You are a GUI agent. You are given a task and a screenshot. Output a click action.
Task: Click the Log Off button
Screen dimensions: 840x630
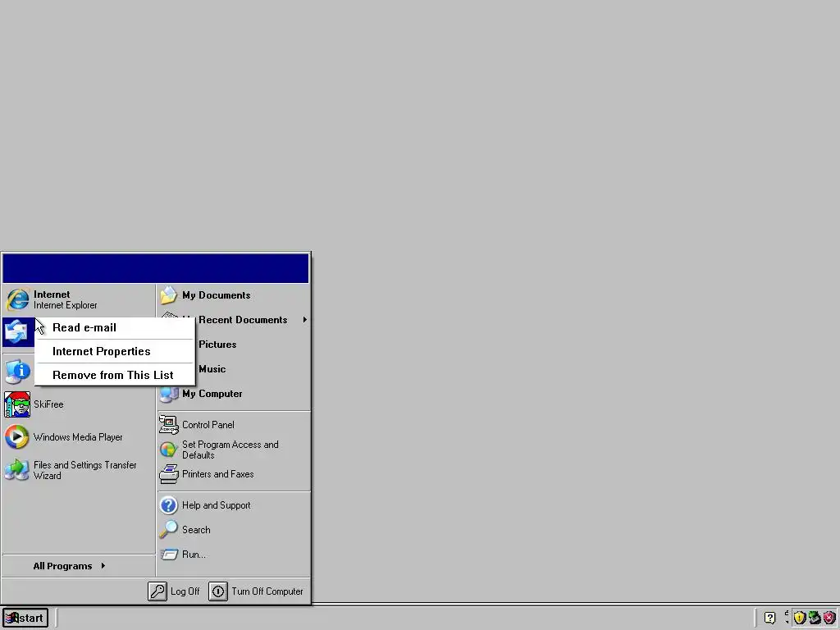(174, 591)
